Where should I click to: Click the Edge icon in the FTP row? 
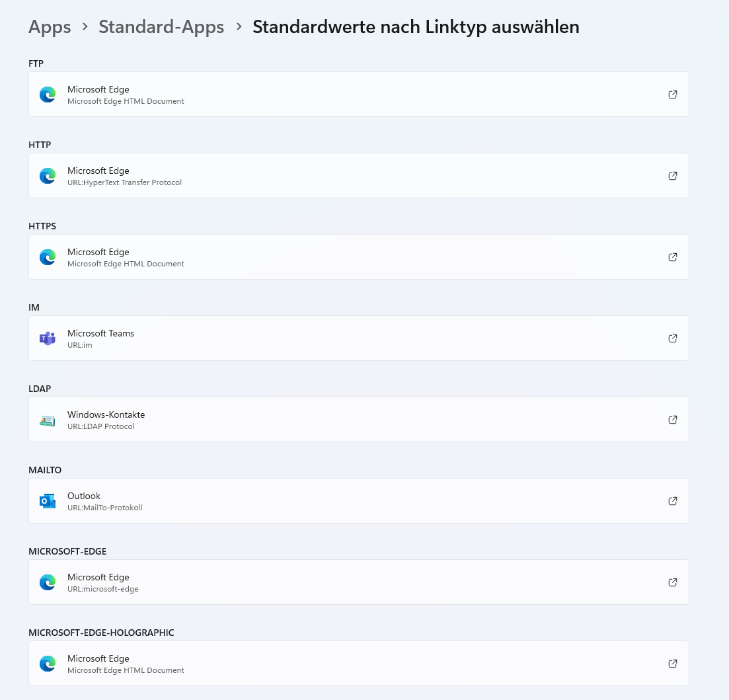48,95
